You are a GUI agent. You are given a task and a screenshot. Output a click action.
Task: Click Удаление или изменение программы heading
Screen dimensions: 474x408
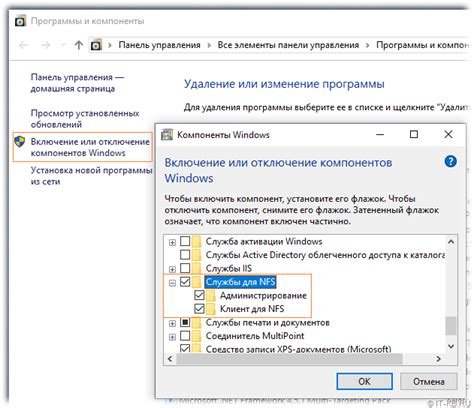(x=284, y=84)
